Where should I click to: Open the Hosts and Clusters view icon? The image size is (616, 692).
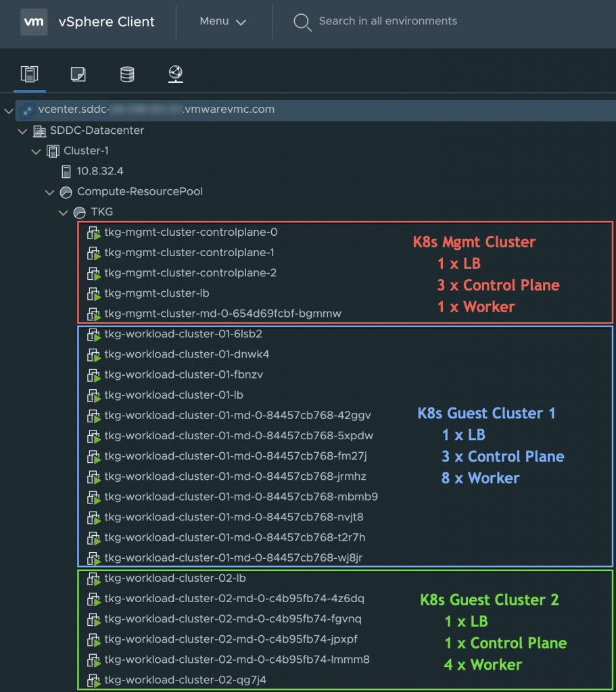(x=29, y=74)
